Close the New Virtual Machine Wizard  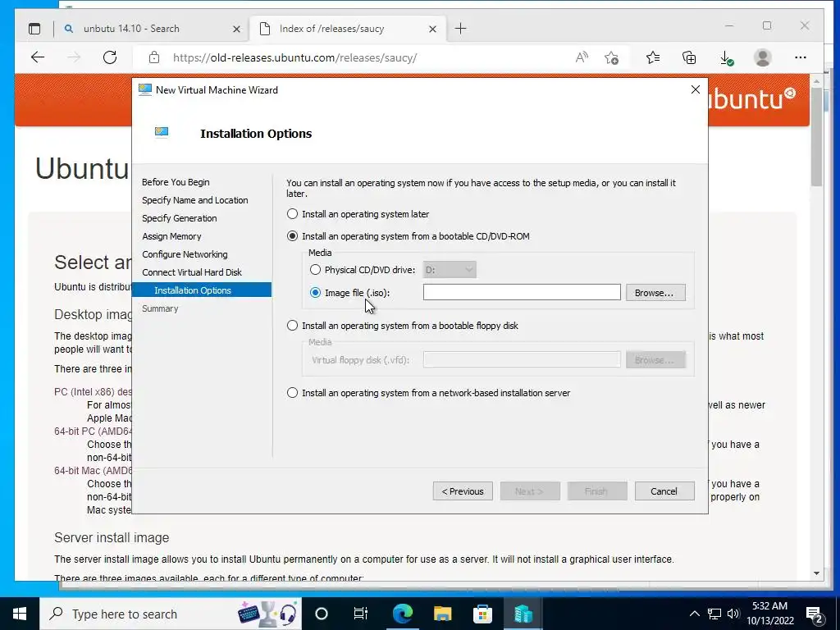point(696,90)
